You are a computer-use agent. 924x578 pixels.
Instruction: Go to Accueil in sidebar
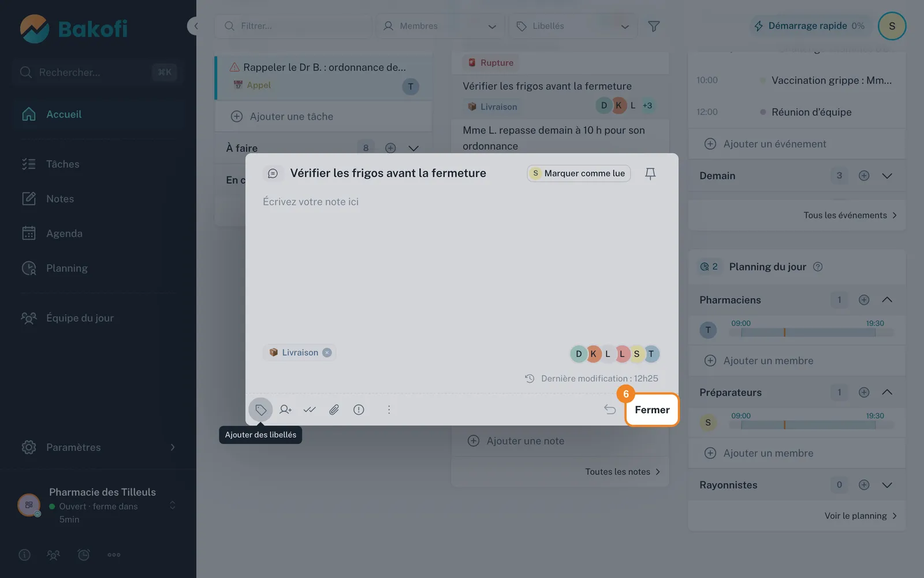(x=98, y=114)
